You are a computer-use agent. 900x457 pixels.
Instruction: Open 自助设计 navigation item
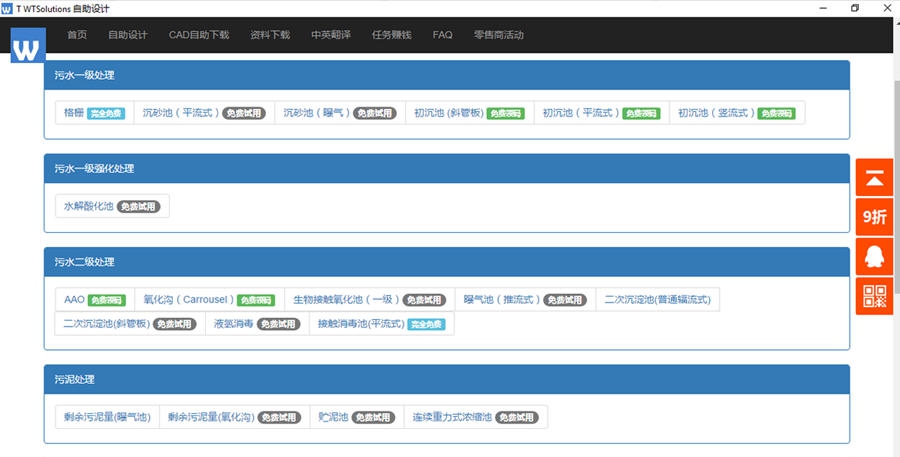(x=128, y=35)
